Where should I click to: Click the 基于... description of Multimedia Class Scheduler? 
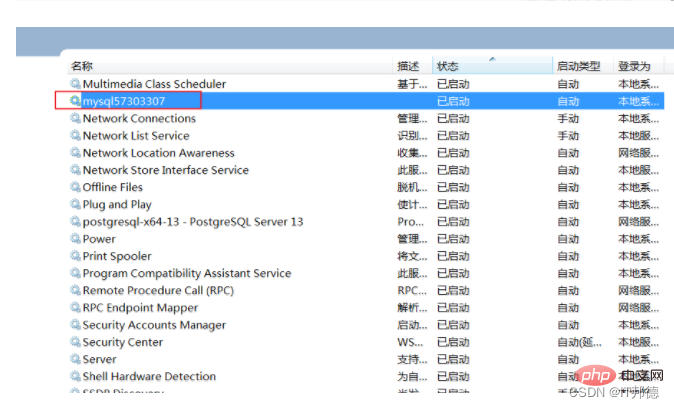(412, 84)
